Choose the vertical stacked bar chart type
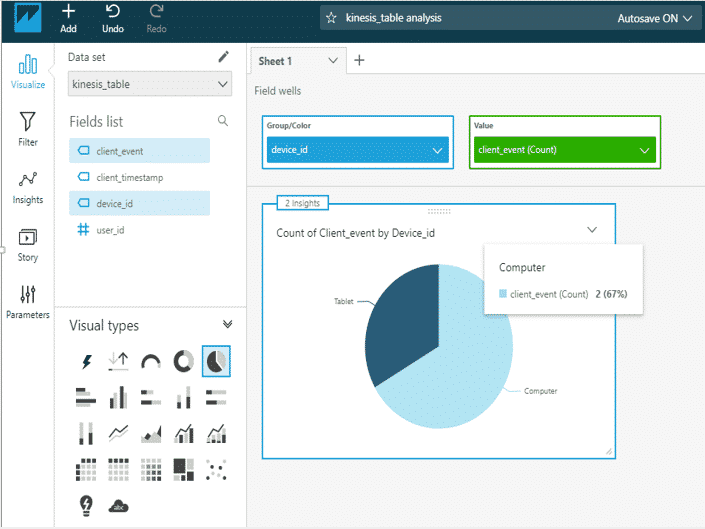This screenshot has height=529, width=705. click(183, 397)
